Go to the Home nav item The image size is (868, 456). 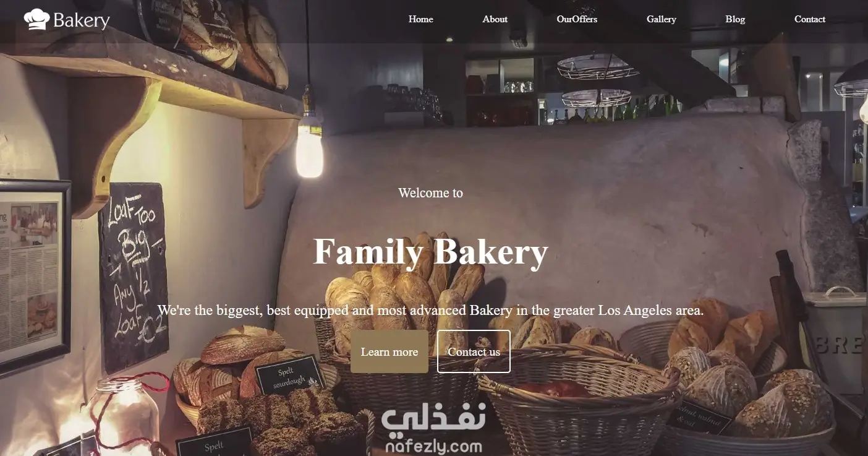pyautogui.click(x=420, y=19)
